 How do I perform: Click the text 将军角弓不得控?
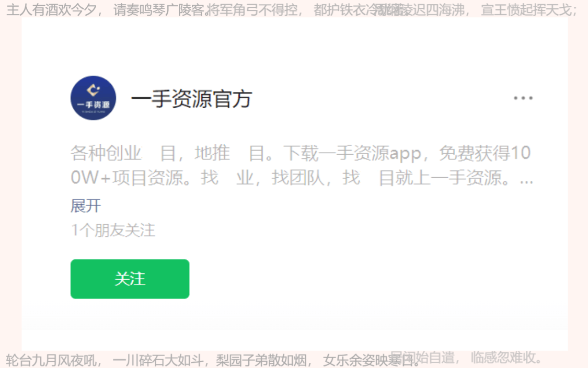[x=252, y=10]
